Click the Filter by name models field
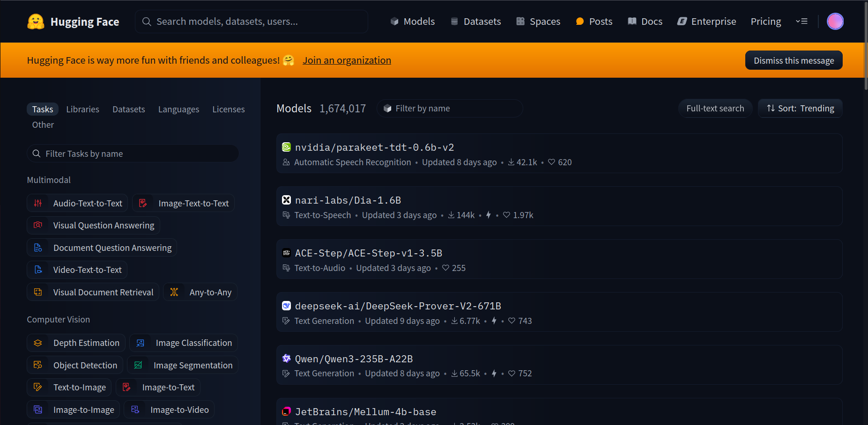Screen dimensions: 868x425 click(x=450, y=109)
